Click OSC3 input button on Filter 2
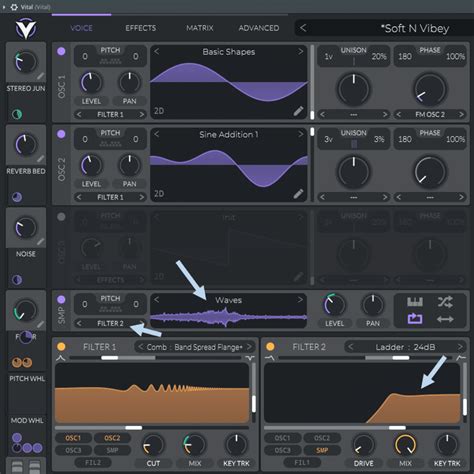The image size is (474, 474). pos(283,450)
